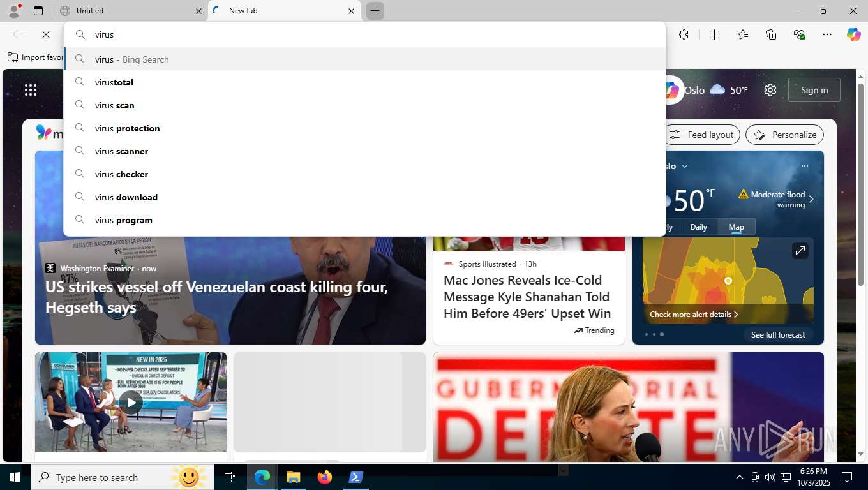Open Split screen view
Viewport: 868px width, 490px height.
click(x=715, y=34)
